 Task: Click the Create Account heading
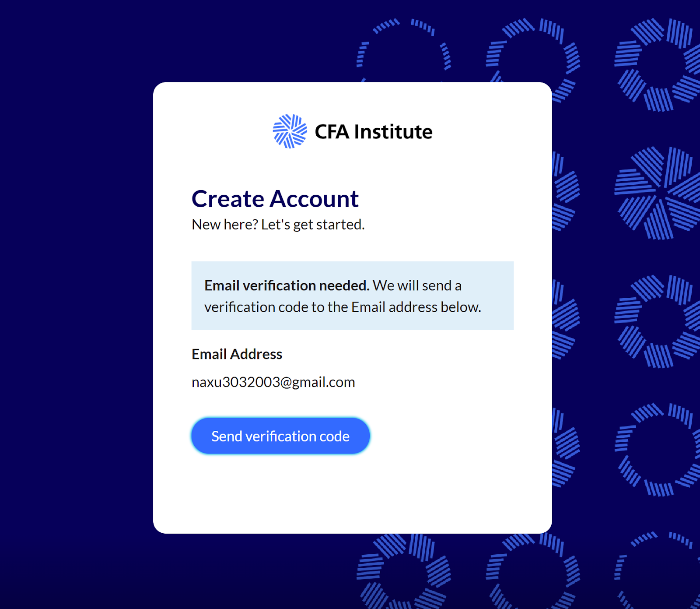tap(275, 199)
